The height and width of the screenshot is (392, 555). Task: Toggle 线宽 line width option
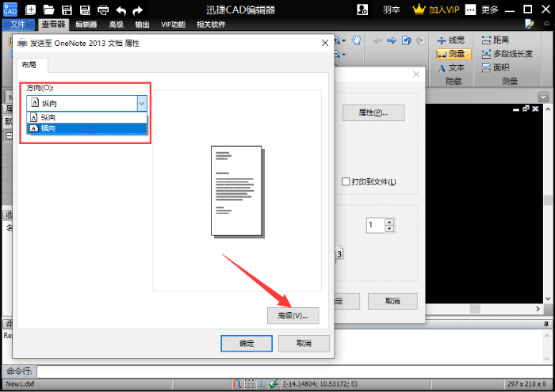pyautogui.click(x=450, y=40)
